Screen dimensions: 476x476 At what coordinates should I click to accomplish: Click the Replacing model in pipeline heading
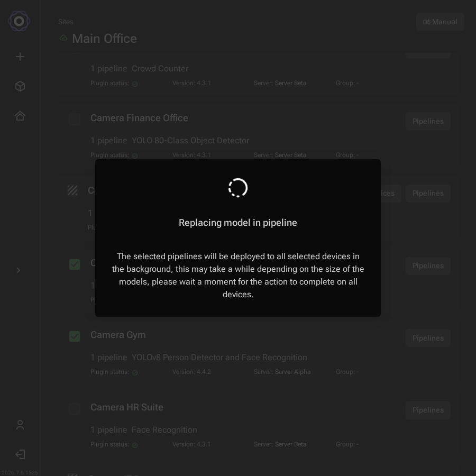(x=238, y=223)
